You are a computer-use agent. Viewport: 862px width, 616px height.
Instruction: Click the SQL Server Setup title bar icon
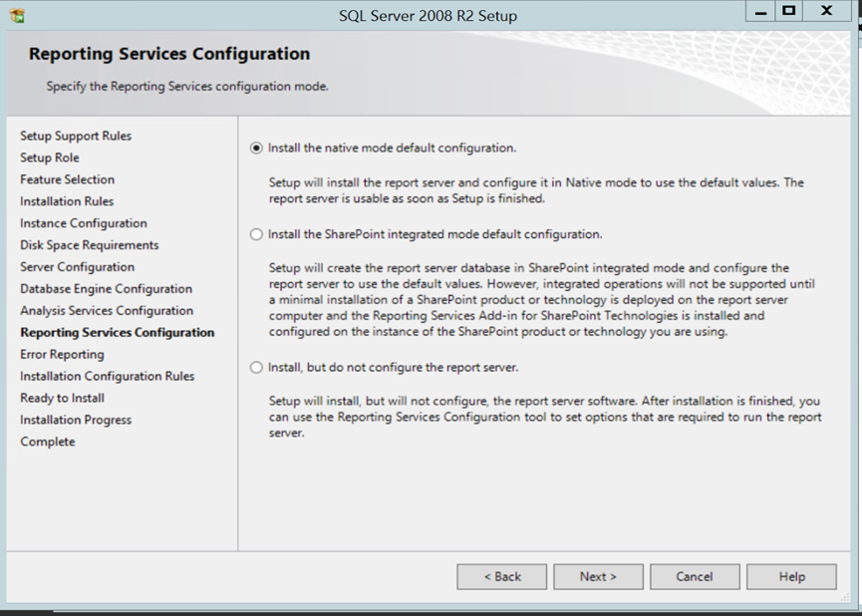pyautogui.click(x=17, y=15)
